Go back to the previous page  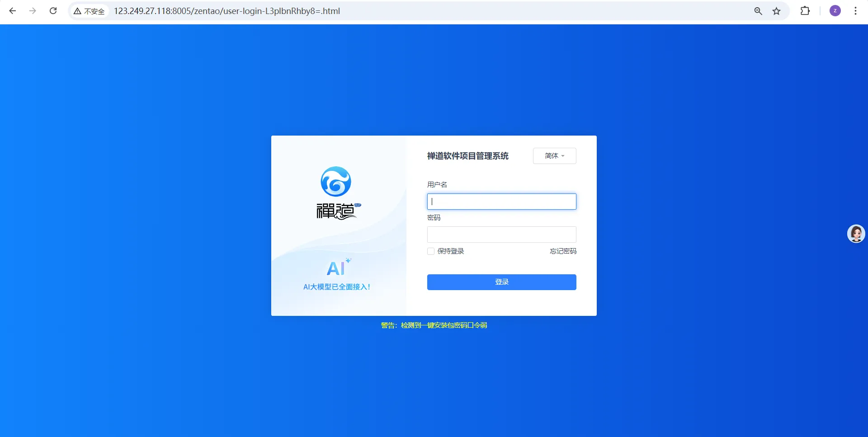13,11
